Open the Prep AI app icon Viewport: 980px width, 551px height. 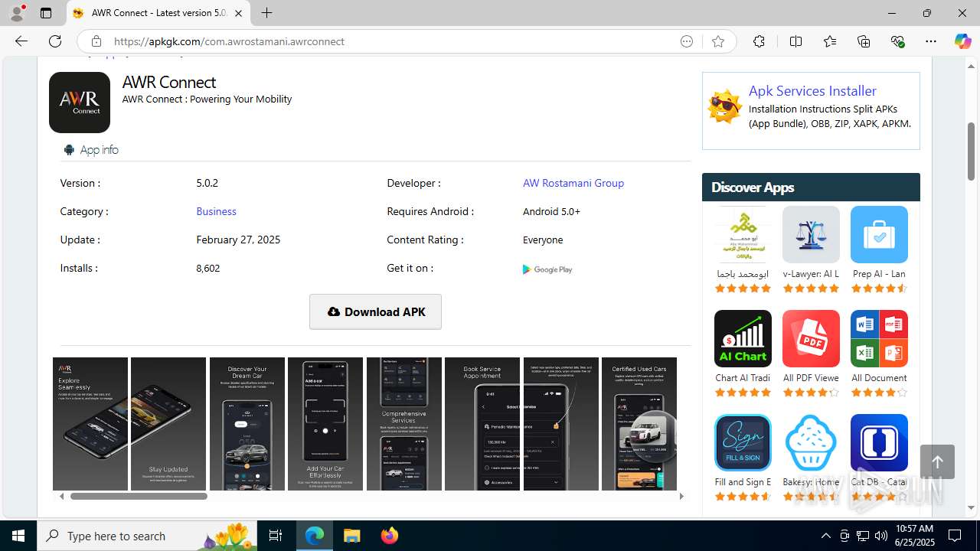879,234
